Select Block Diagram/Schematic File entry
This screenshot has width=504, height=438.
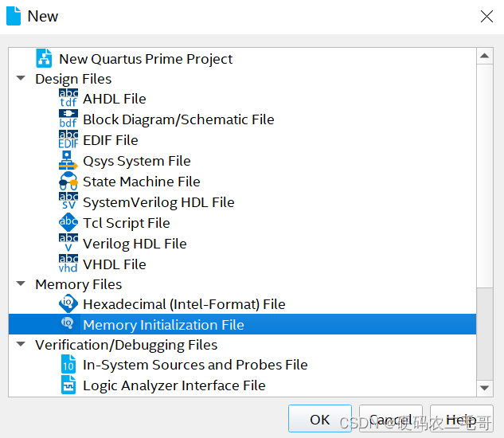[178, 119]
